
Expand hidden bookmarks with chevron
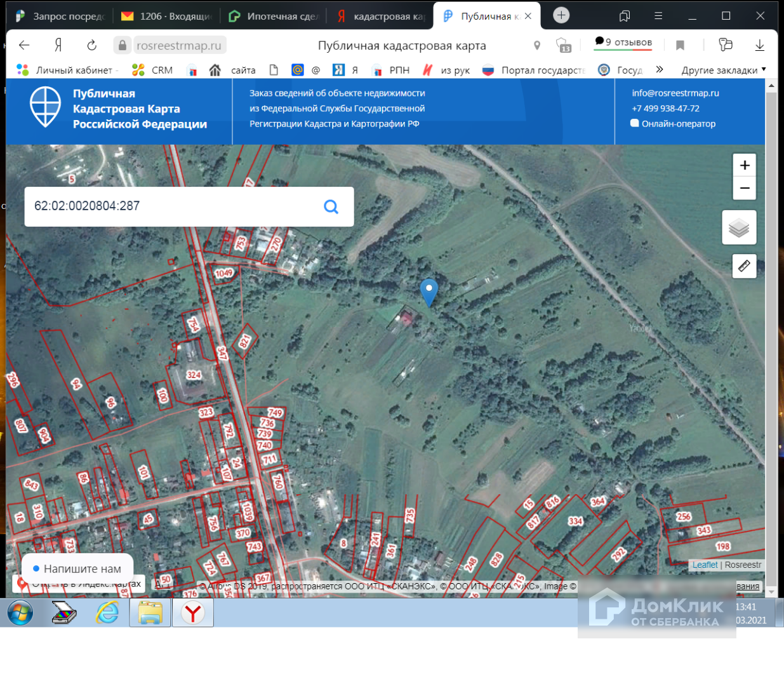click(x=660, y=69)
